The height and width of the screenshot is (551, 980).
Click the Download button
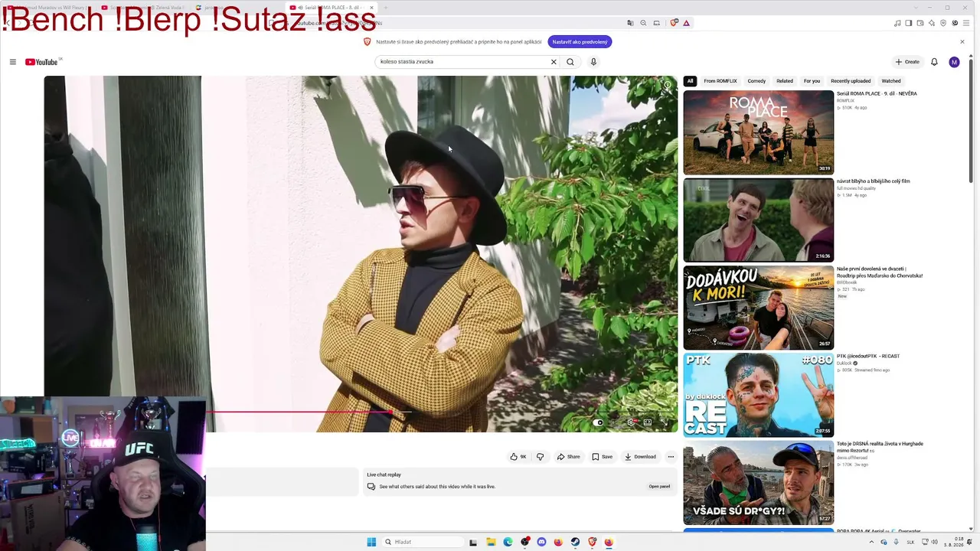[x=641, y=457]
